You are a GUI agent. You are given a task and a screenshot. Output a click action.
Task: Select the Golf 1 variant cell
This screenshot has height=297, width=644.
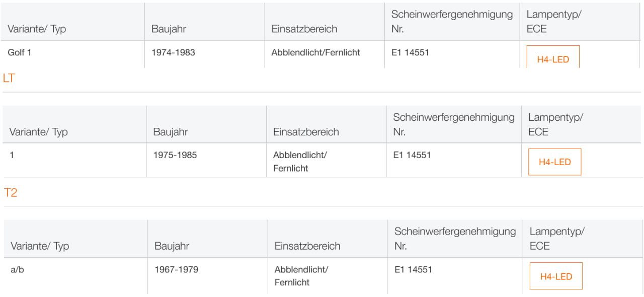(x=20, y=52)
